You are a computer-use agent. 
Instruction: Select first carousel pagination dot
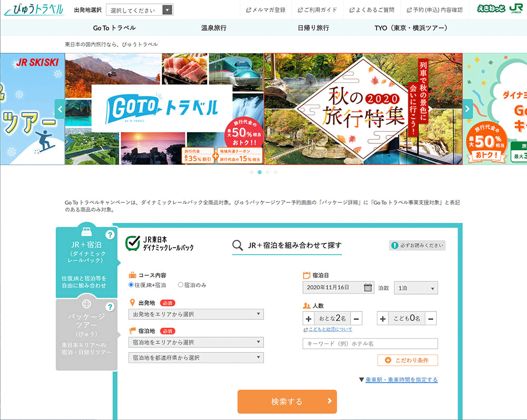pyautogui.click(x=252, y=172)
